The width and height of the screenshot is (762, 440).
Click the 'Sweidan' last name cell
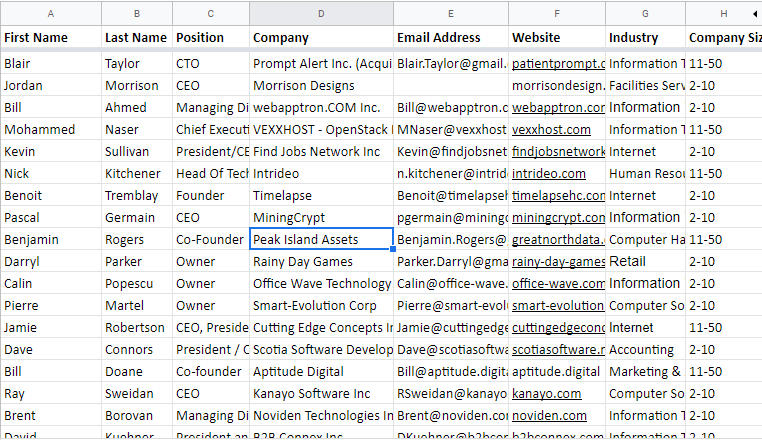[137, 394]
